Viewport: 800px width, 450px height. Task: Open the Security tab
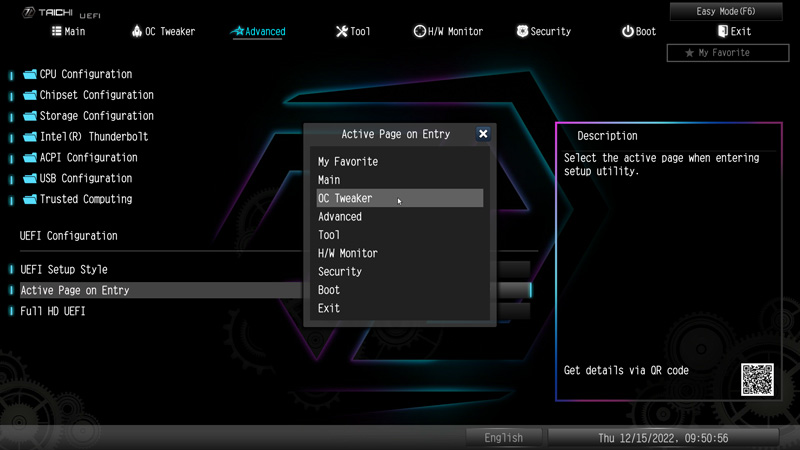click(x=543, y=32)
